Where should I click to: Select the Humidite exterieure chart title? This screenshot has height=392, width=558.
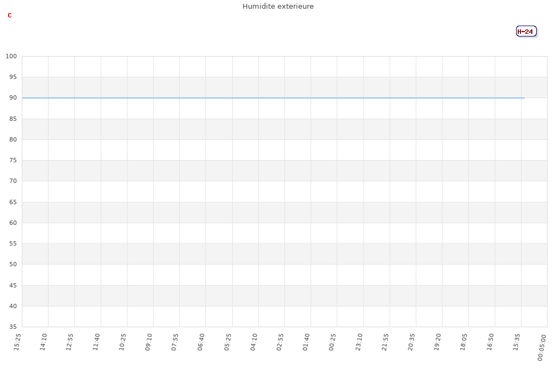click(278, 7)
